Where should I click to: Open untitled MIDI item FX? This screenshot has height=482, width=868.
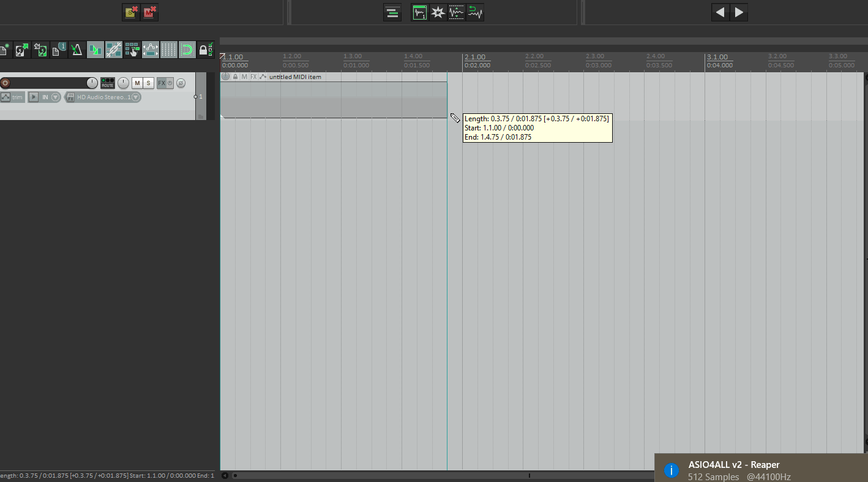(253, 77)
